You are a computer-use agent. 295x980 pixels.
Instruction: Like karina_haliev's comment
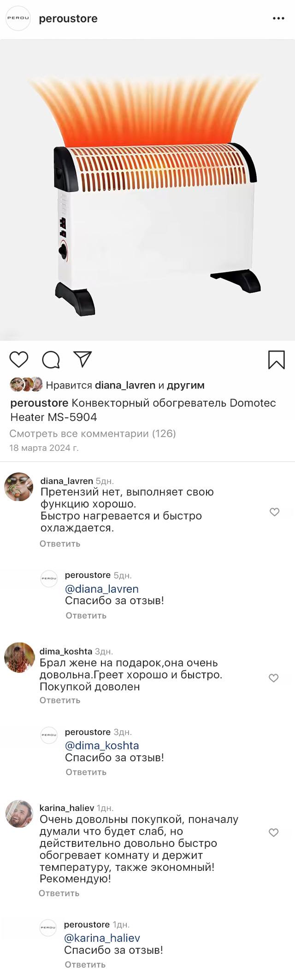coord(273,833)
